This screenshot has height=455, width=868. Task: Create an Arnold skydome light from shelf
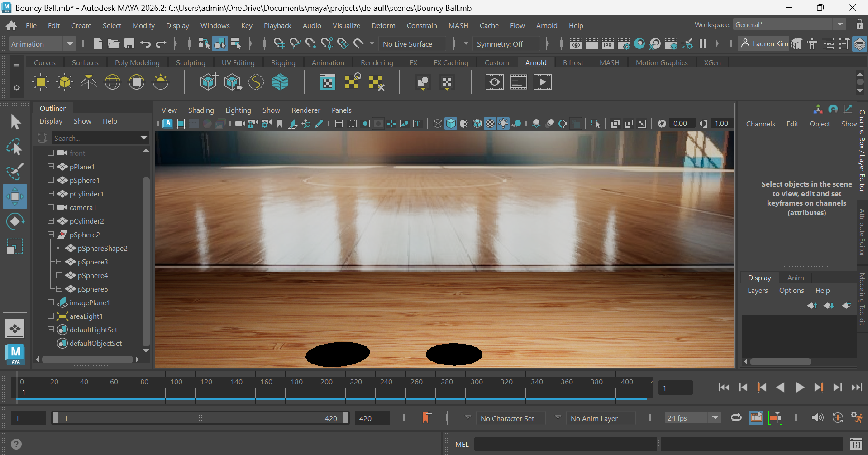(113, 82)
